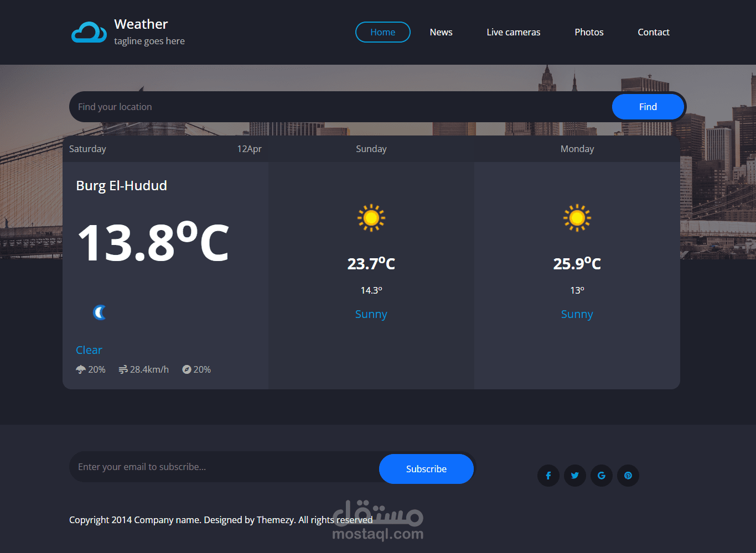Click the moon icon under 13.8°C
756x553 pixels.
tap(100, 312)
